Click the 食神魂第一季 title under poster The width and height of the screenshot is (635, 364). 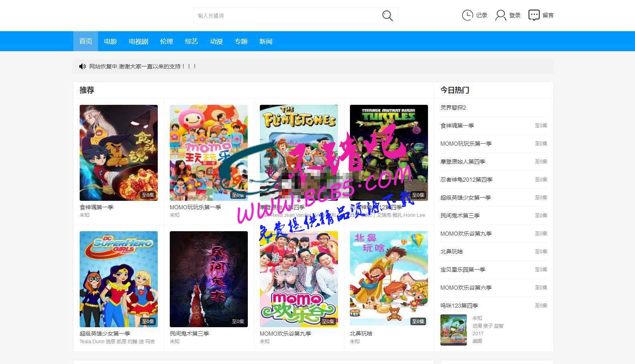point(96,207)
